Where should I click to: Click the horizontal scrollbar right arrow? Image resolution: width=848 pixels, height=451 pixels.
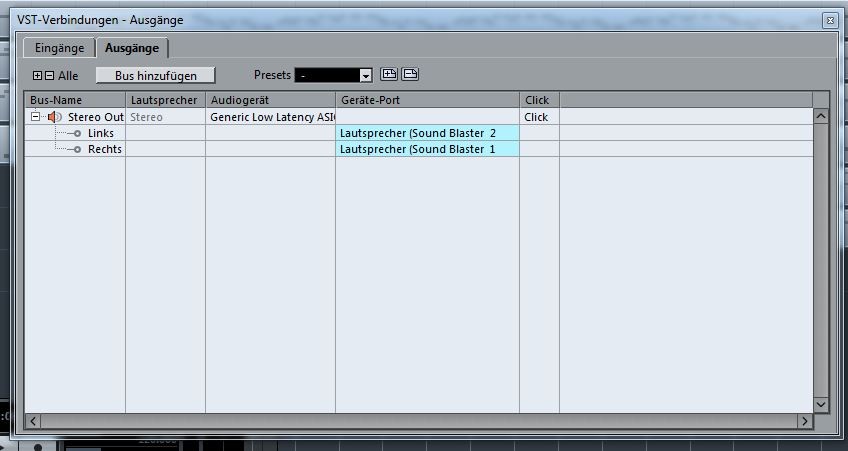[805, 421]
